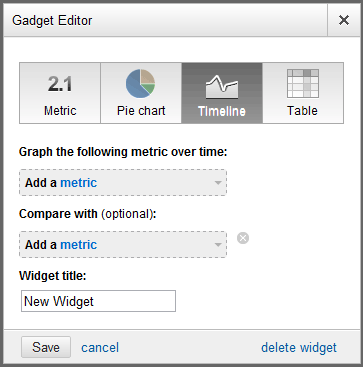Open the first Add a metric dropdown
363x367 pixels.
pos(123,183)
